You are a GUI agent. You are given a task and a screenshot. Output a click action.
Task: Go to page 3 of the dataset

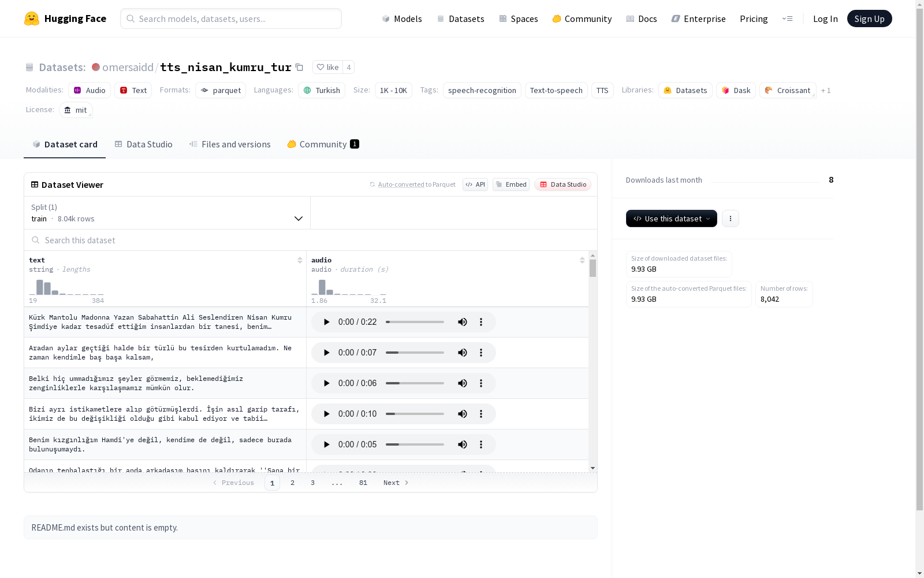[313, 483]
